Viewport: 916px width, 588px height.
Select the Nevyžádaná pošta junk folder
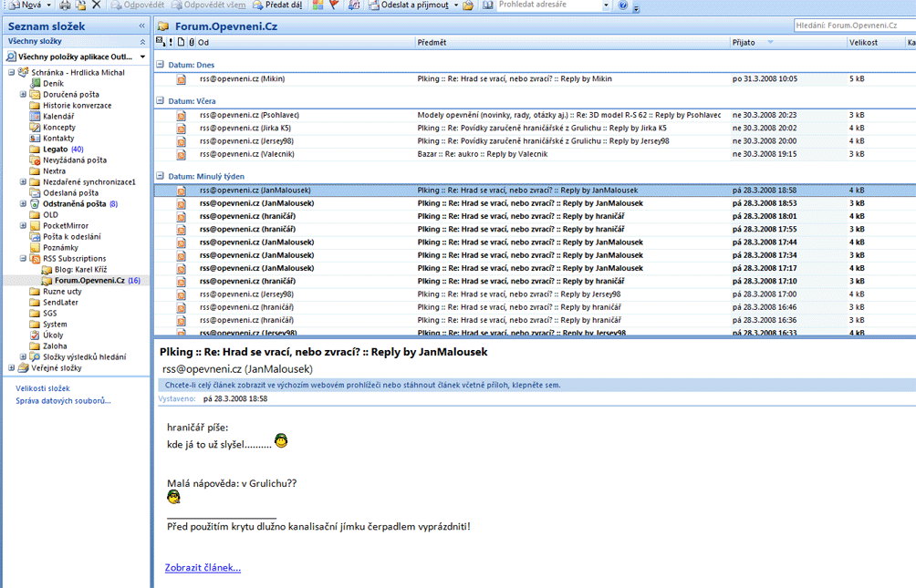(74, 160)
